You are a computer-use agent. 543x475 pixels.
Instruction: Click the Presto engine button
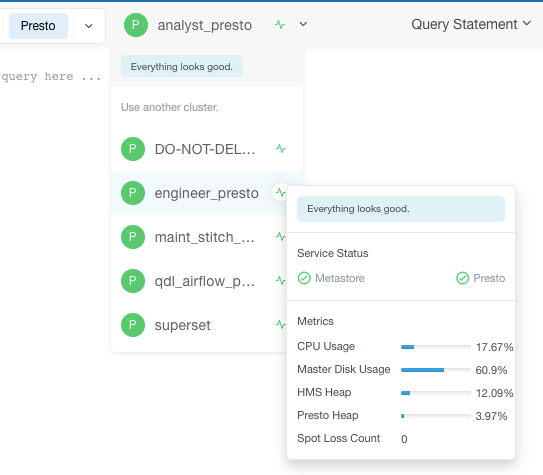click(x=38, y=26)
